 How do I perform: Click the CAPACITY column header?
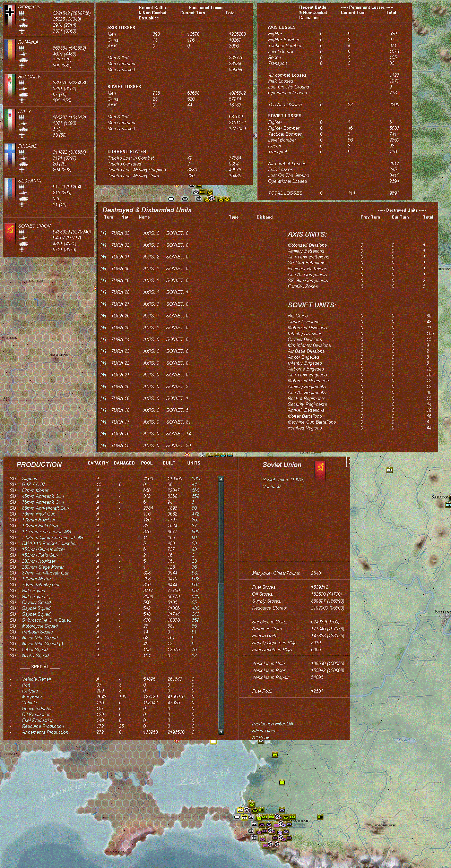[x=98, y=463]
